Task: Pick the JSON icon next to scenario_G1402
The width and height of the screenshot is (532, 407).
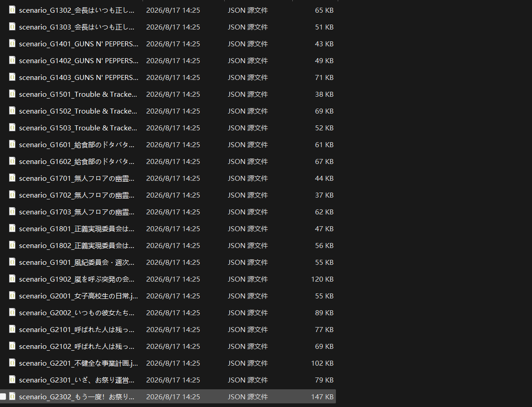Action: click(x=12, y=60)
